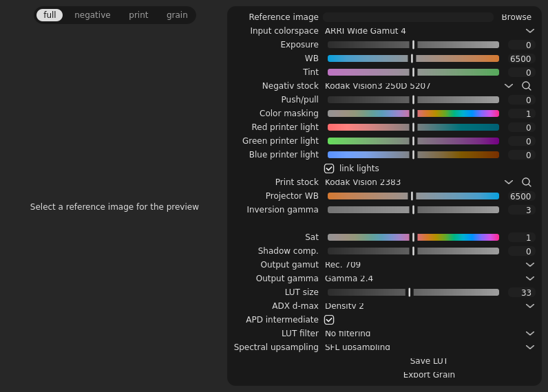Switch to the grain preview tab
The image size is (548, 392).
pyautogui.click(x=177, y=15)
